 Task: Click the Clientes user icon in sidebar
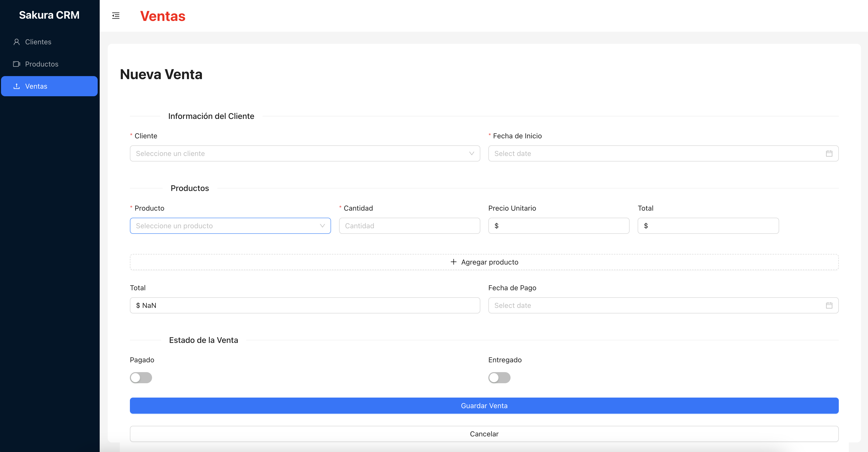tap(17, 42)
